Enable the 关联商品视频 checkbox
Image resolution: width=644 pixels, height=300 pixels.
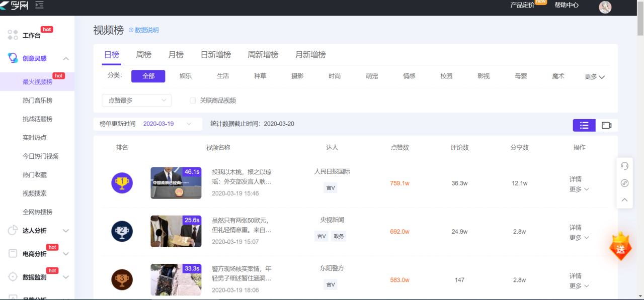[x=193, y=101]
